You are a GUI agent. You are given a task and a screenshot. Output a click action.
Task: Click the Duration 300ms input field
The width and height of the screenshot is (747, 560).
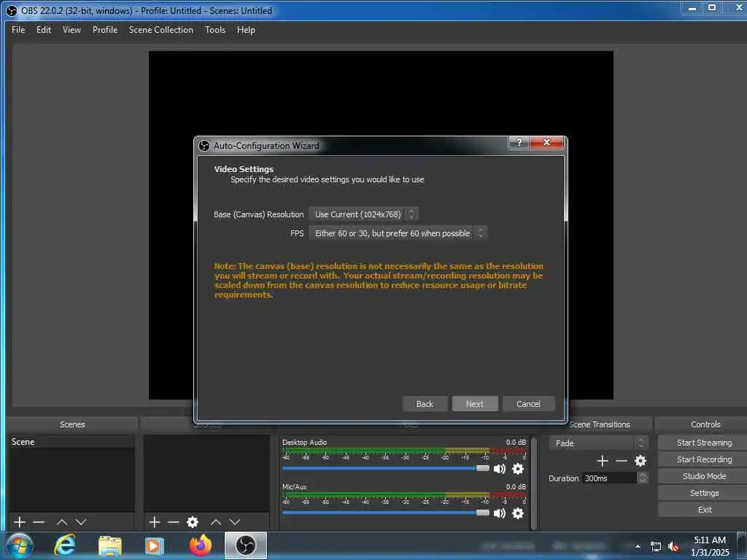point(609,478)
